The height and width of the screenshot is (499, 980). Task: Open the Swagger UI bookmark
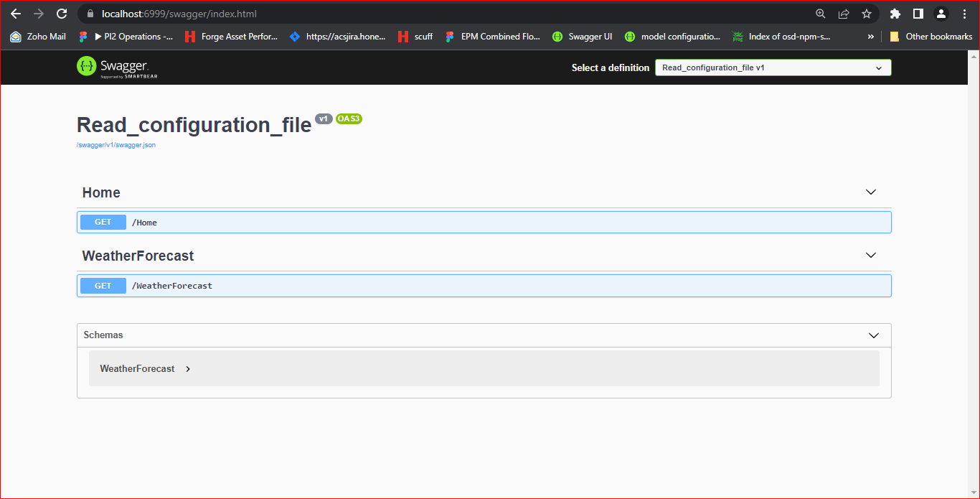(x=581, y=36)
